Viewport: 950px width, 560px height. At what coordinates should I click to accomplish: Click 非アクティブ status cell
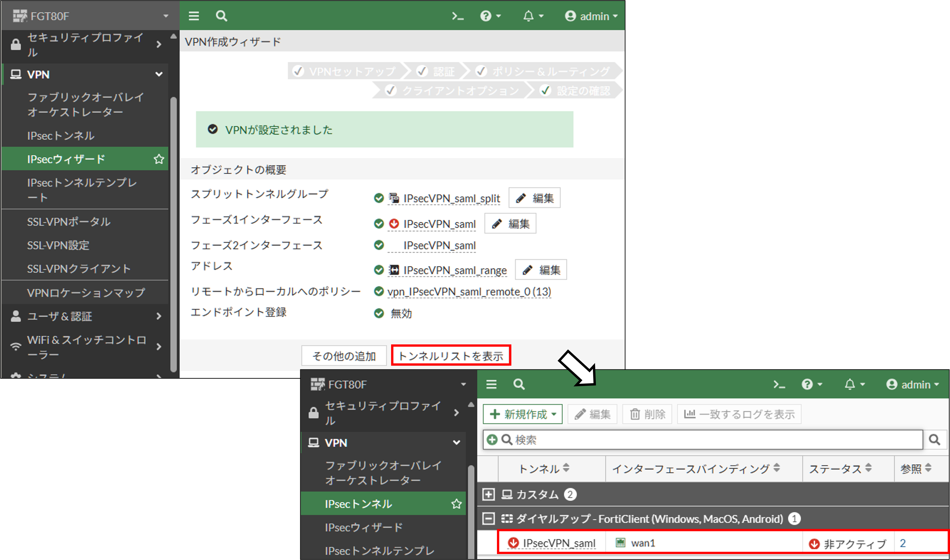click(848, 544)
